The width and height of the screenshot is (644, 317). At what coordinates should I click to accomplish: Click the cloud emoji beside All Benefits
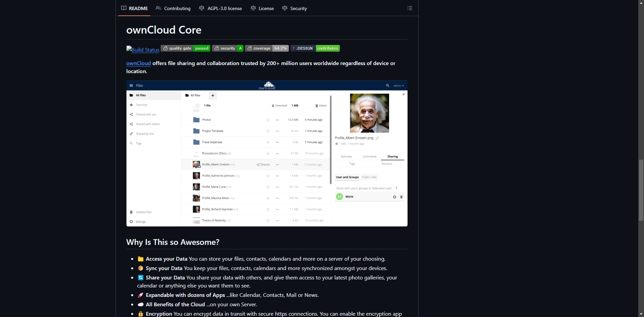(141, 305)
